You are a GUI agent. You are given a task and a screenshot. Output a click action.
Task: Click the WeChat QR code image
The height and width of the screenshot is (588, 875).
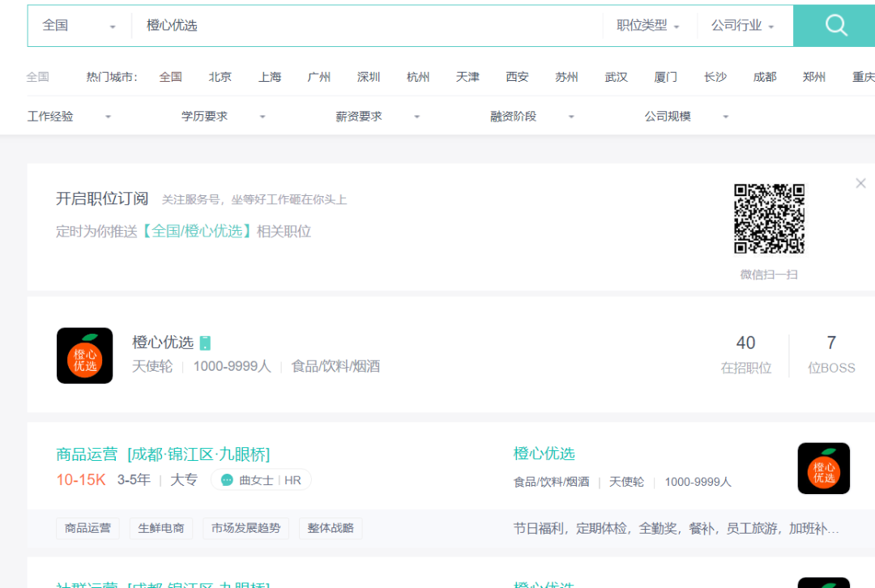click(x=769, y=219)
